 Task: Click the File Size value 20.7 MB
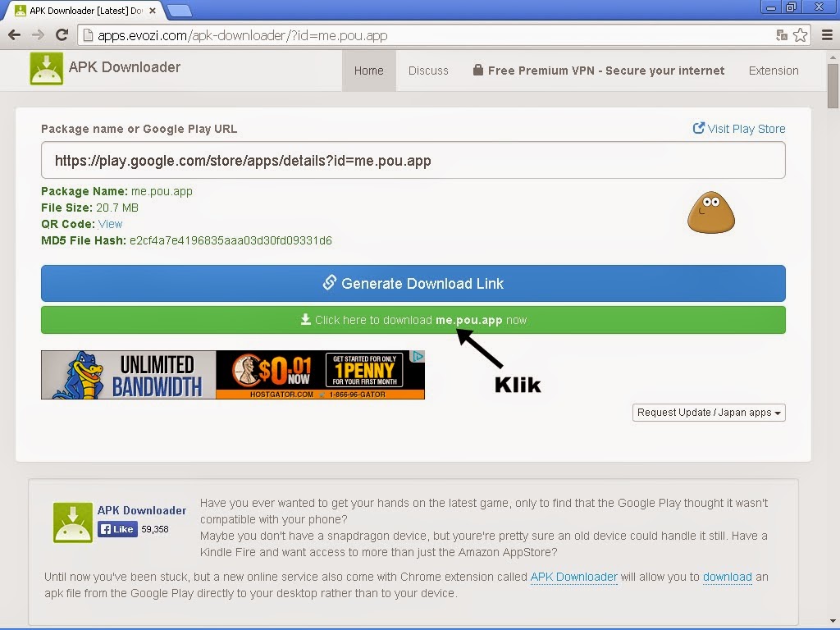[x=116, y=208]
